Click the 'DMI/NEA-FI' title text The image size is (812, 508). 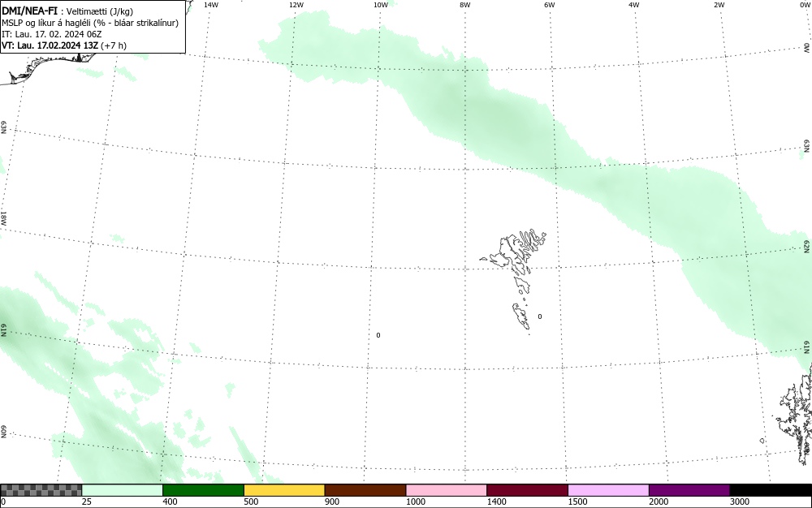point(29,11)
